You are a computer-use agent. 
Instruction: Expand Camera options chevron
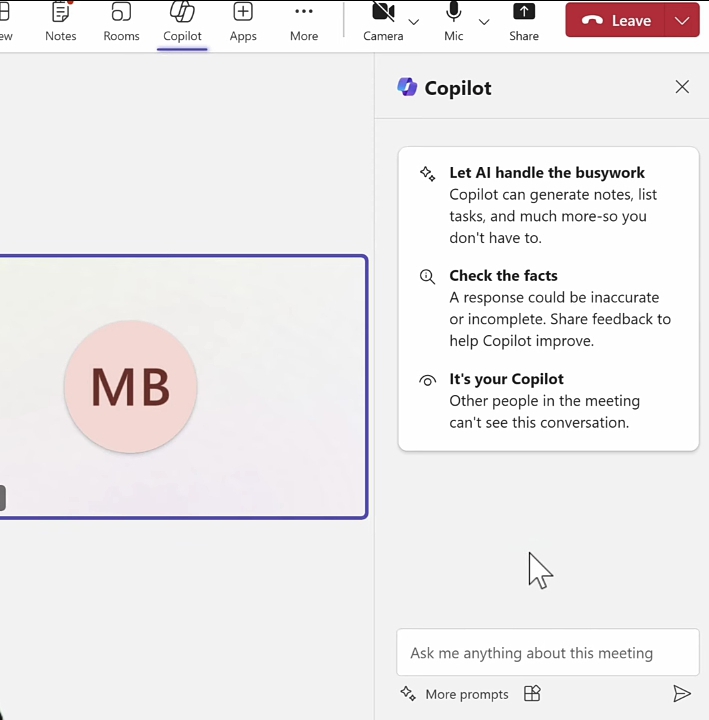click(x=414, y=22)
